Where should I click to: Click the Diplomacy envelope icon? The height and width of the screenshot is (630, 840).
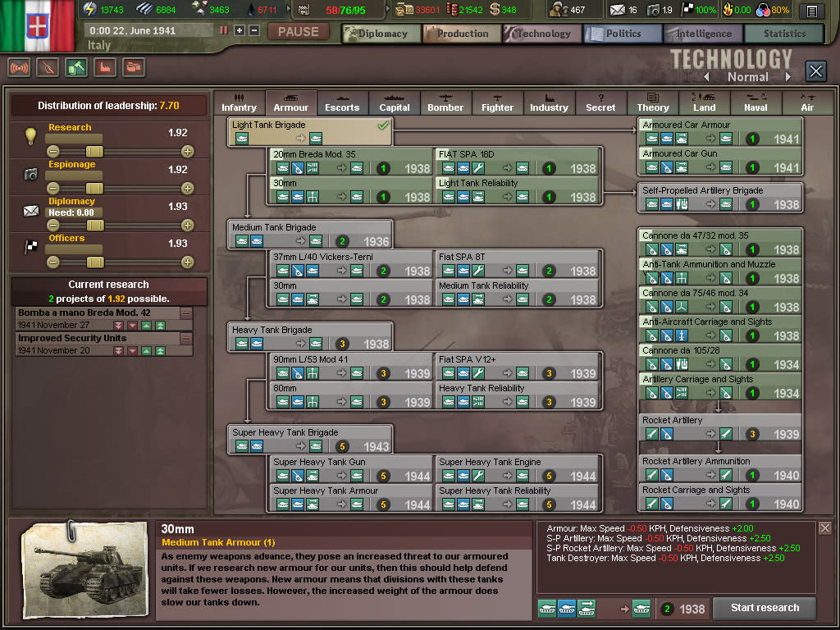pyautogui.click(x=32, y=211)
